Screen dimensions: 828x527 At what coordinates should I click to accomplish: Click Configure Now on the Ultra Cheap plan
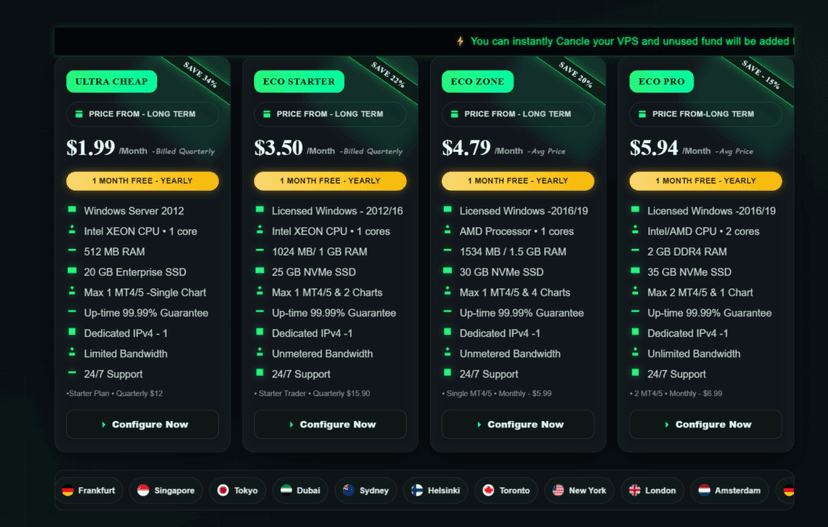pos(142,425)
